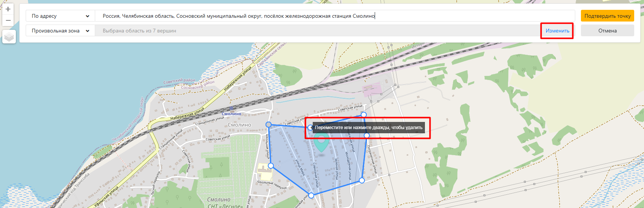Zoom out the map with minus button
This screenshot has height=208, width=644.
(x=8, y=20)
